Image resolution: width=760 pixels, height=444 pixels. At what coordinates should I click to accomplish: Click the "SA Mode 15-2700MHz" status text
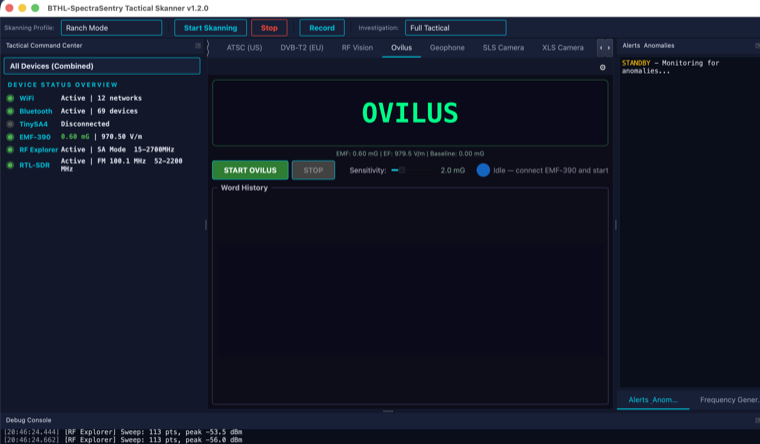[136, 149]
